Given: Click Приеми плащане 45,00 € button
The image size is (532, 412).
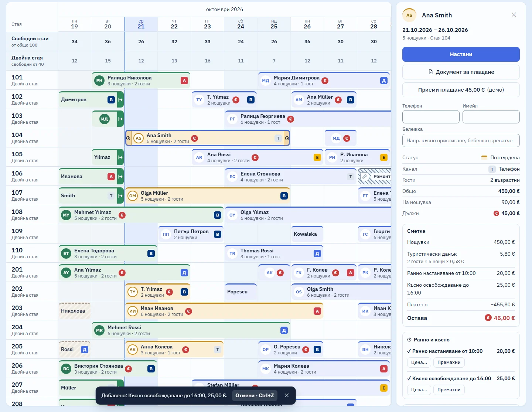Looking at the screenshot, I should pyautogui.click(x=461, y=90).
